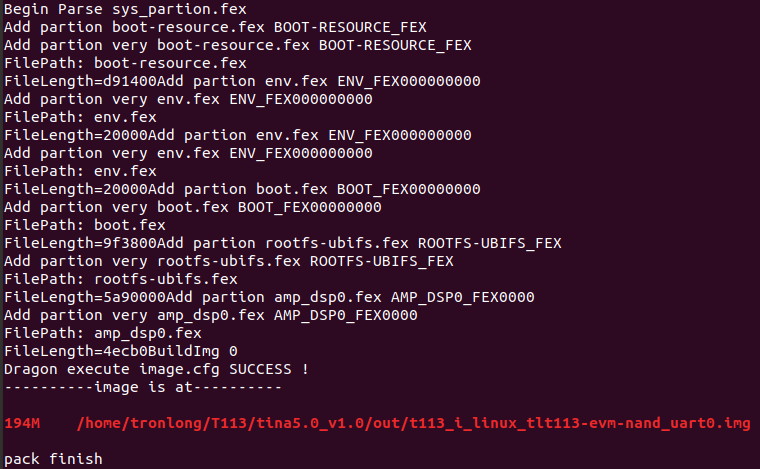Click the red 194M size text
The height and width of the screenshot is (469, 760).
click(x=21, y=423)
